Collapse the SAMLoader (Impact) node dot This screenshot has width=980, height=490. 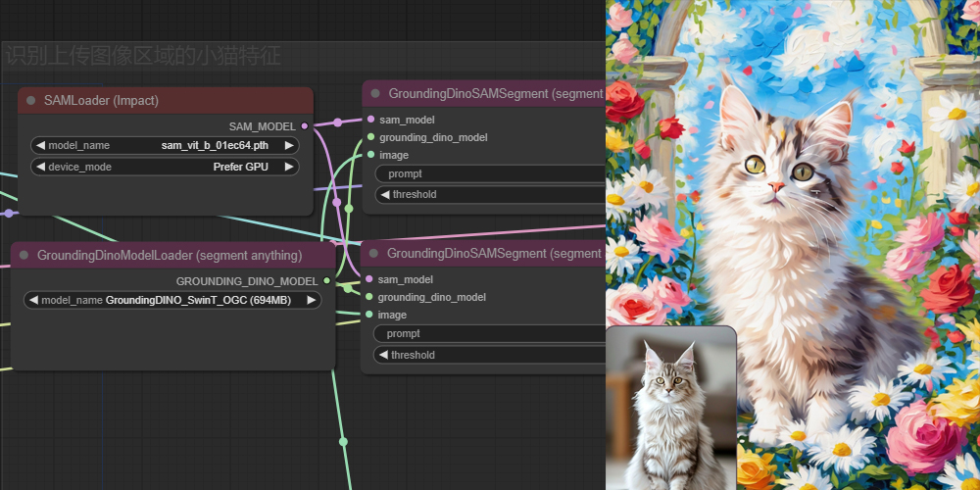pos(30,101)
